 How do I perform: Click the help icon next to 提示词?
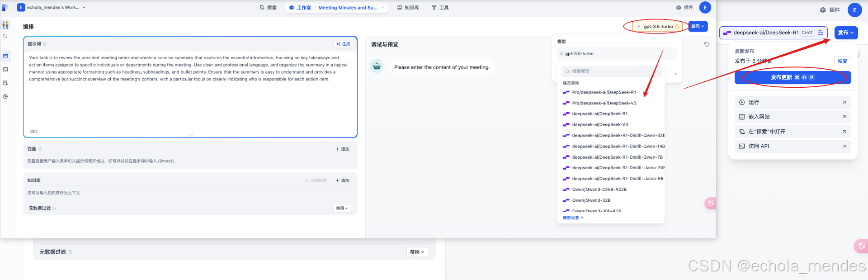click(x=44, y=44)
